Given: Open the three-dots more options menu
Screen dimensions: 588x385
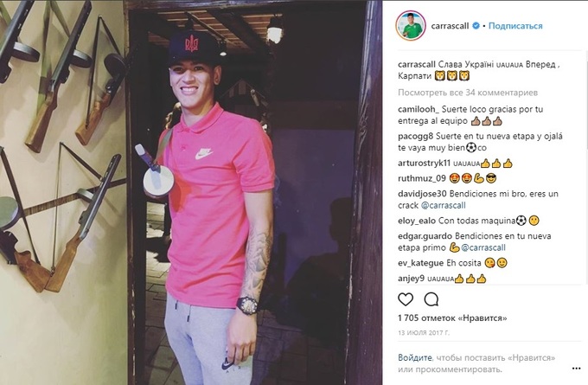Looking at the screenshot, I should click(577, 369).
